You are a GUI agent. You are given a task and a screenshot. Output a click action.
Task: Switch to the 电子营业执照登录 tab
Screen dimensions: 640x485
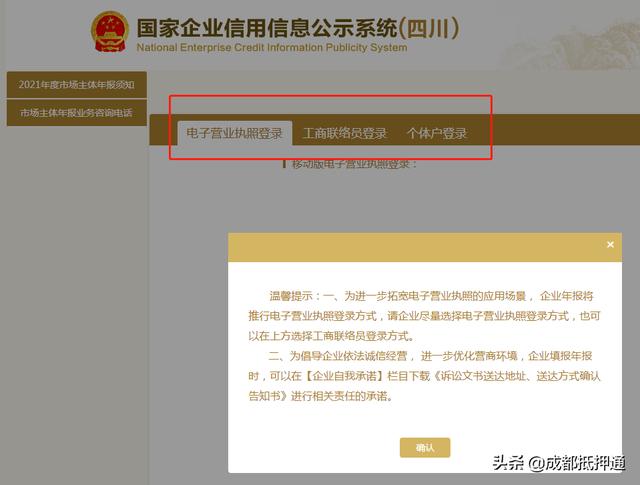point(235,133)
